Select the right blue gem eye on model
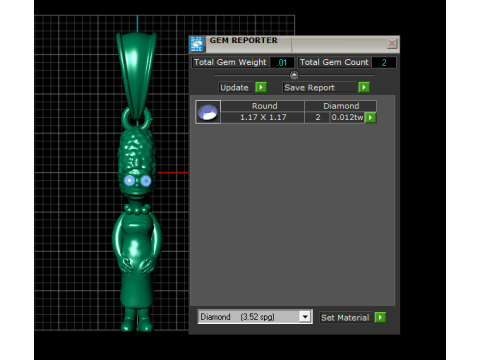This screenshot has width=480, height=360. (146, 181)
